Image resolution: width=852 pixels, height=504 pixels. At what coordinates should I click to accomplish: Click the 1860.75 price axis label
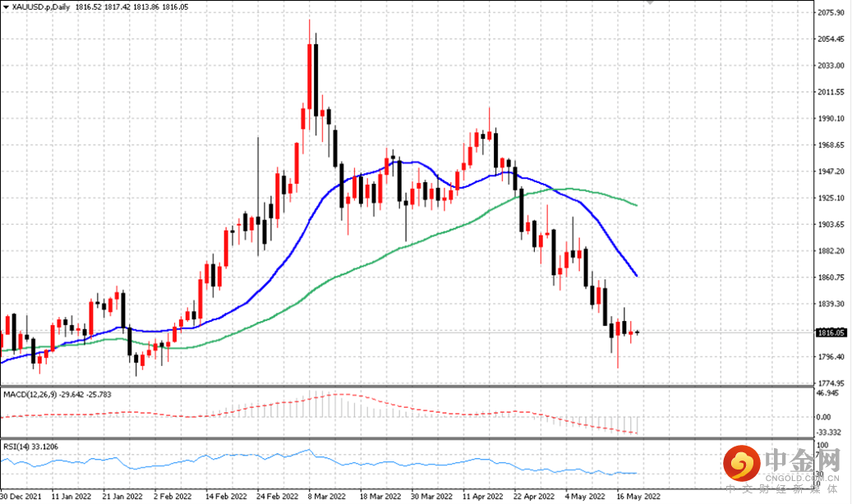(831, 277)
